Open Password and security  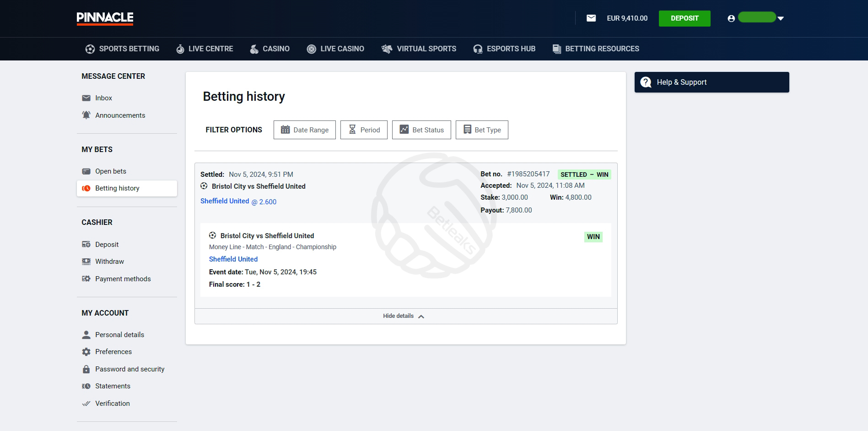(129, 369)
